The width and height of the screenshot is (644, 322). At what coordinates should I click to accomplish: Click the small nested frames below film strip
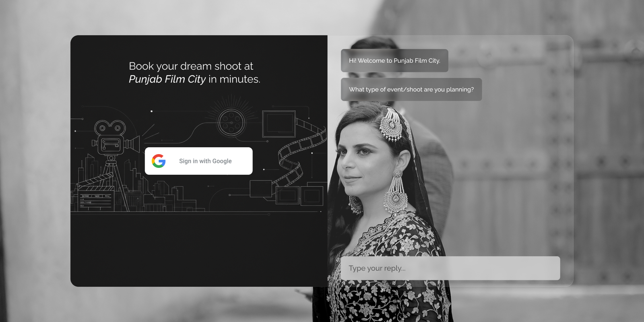coord(300,195)
